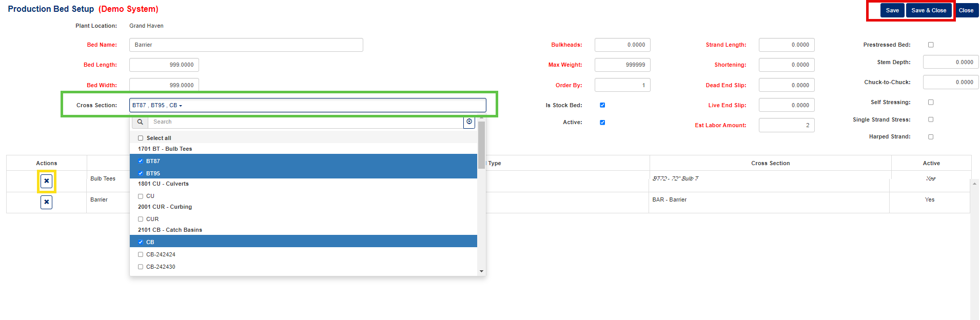Toggle the Active checkbox

point(602,123)
